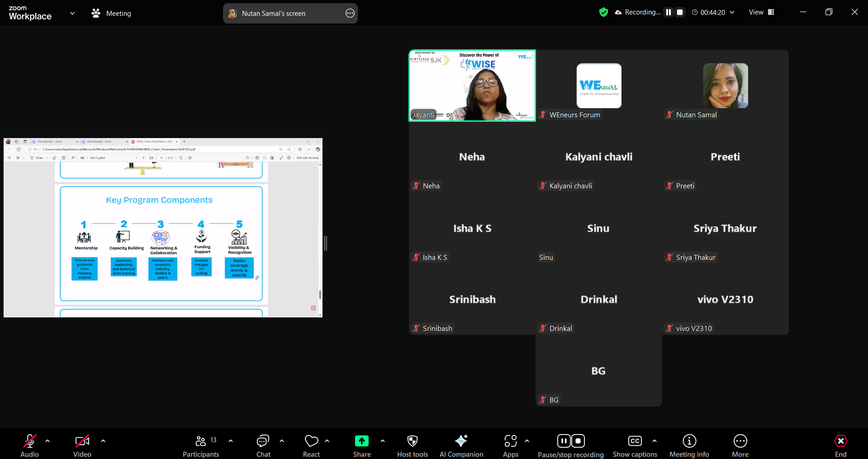Open the Zoom Workplace dropdown menu
Screen dimensions: 868x459
(x=72, y=13)
